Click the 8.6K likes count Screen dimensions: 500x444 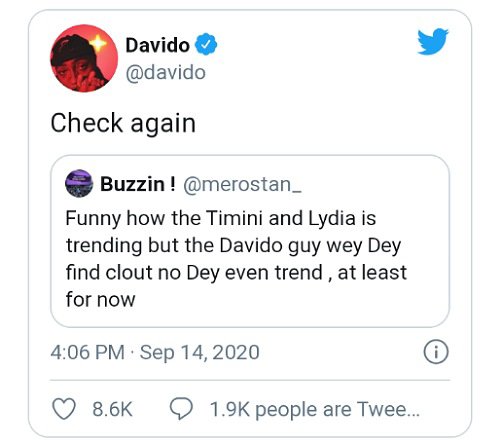tap(112, 409)
